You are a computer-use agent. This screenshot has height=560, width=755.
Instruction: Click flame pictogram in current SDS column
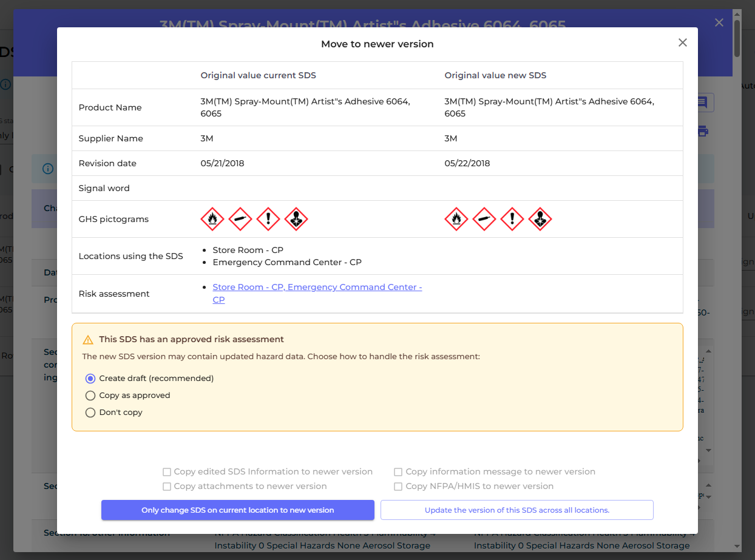212,219
